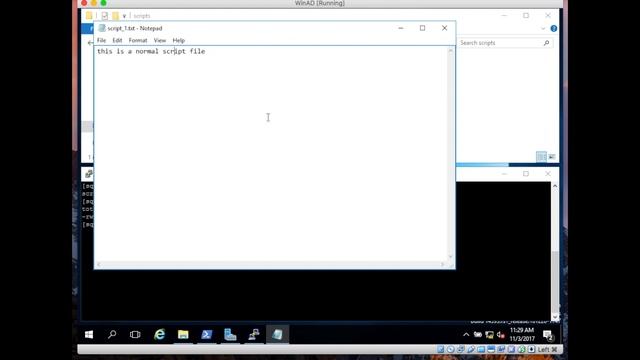This screenshot has height=360, width=640.
Task: Close the VirtualBox WinAD window (red button)
Action: [84, 3]
